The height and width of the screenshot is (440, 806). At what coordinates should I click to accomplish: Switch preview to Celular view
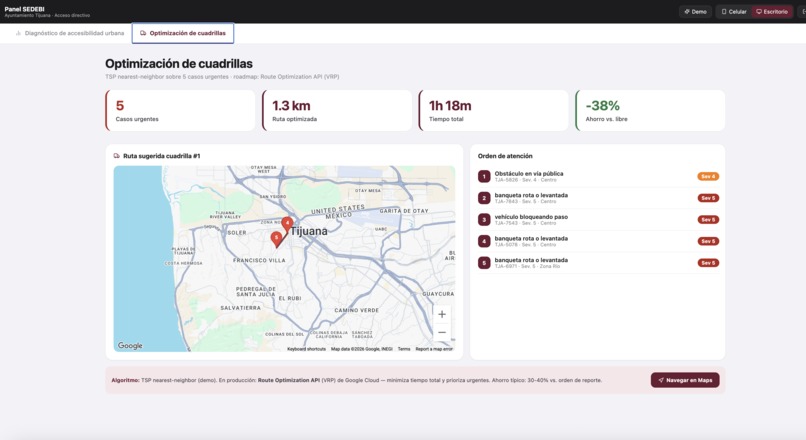(734, 11)
